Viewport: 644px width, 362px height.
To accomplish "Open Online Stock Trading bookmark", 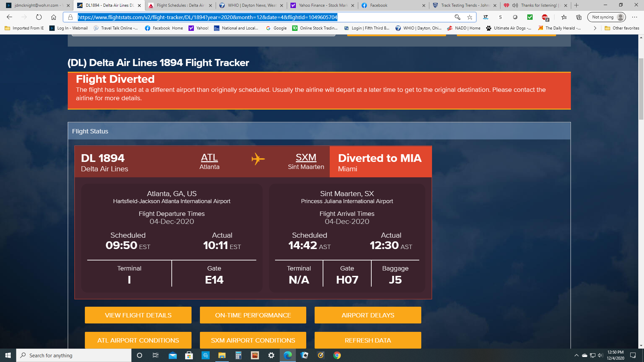I will (x=315, y=28).
